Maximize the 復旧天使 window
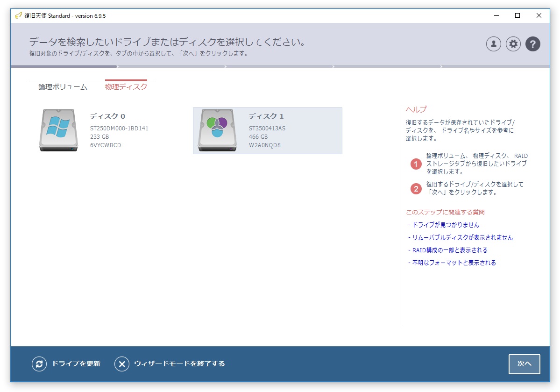 point(517,16)
